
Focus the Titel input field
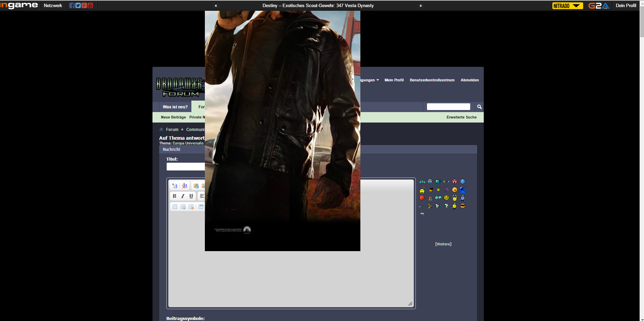(x=186, y=167)
